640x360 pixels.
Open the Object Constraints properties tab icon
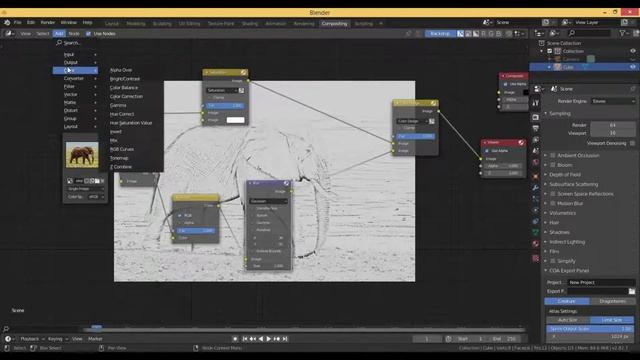[x=536, y=221]
